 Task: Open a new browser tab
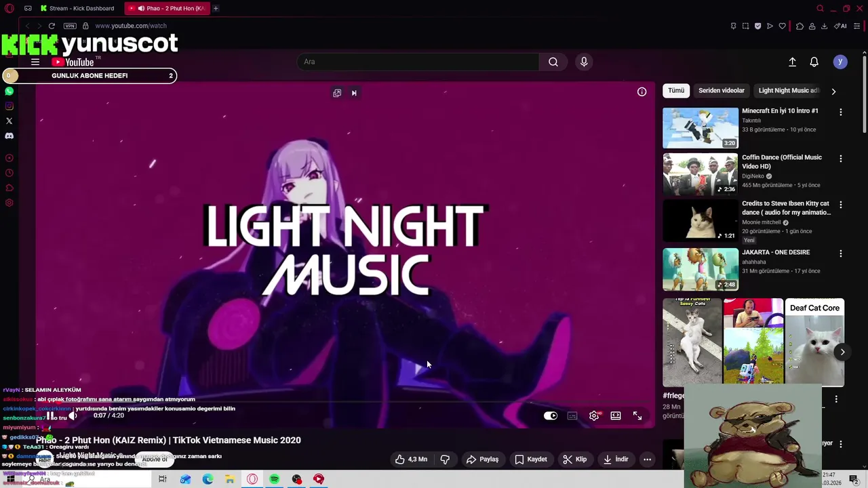(x=216, y=8)
